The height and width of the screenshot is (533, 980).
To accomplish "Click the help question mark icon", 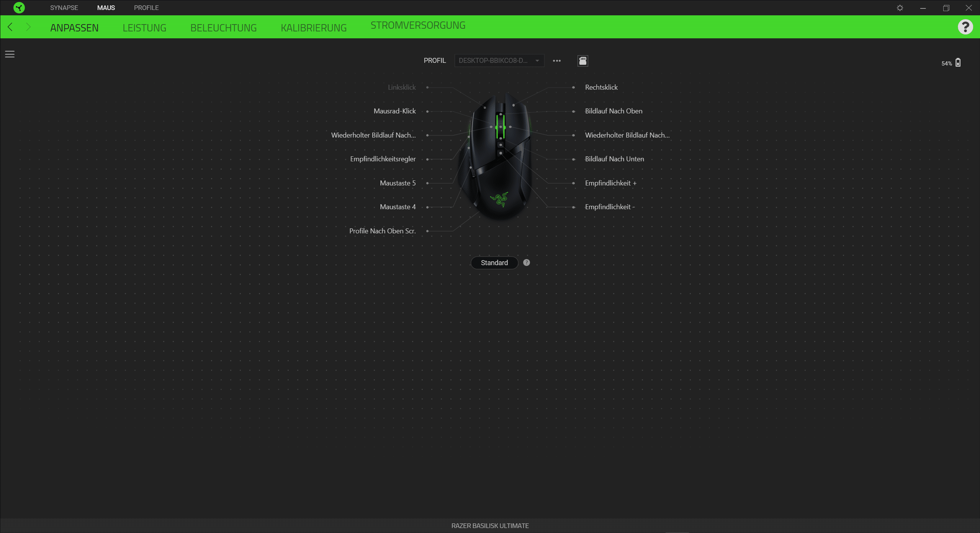I will pyautogui.click(x=965, y=27).
